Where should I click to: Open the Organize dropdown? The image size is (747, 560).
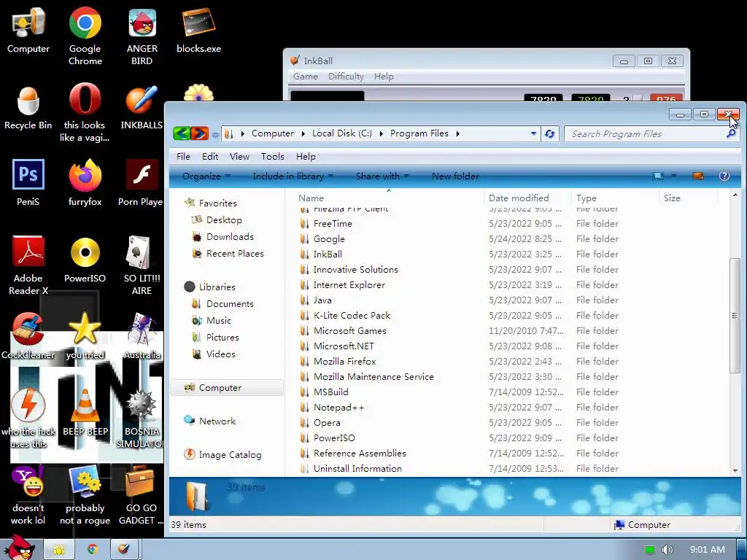tap(206, 176)
